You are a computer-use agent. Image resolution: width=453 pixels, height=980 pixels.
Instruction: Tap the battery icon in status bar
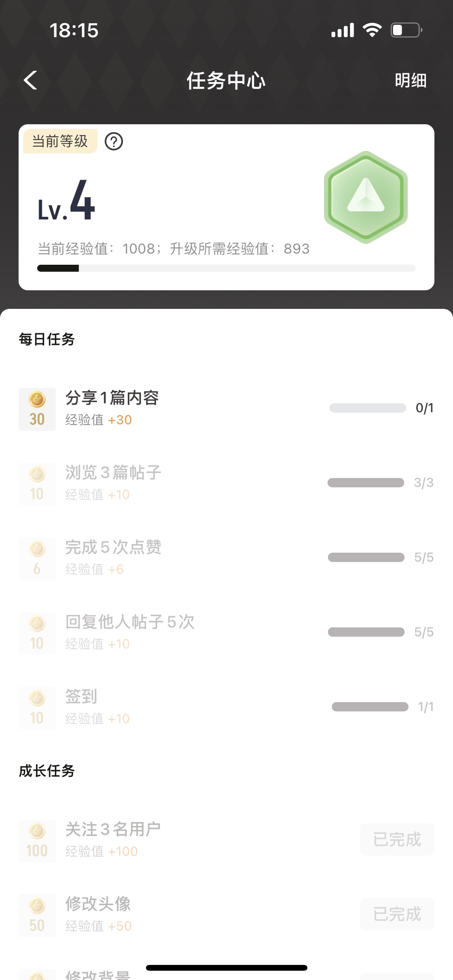tap(406, 30)
